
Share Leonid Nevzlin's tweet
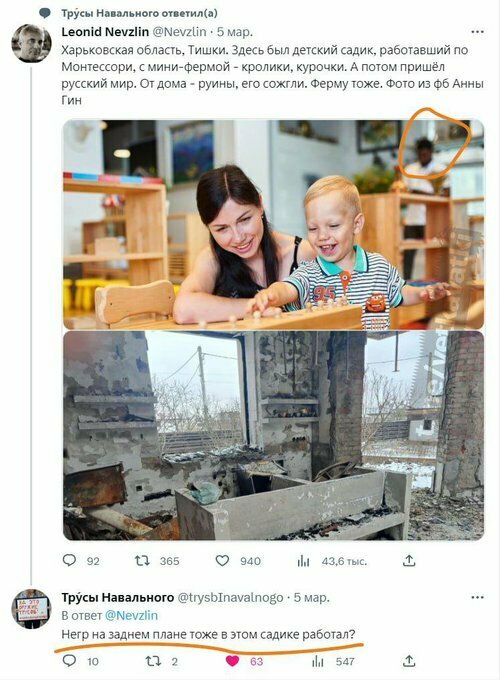click(409, 560)
